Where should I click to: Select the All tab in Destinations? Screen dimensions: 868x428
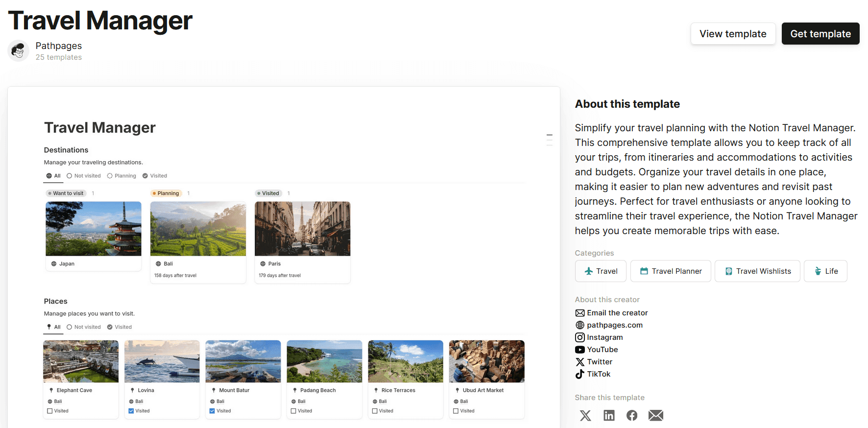53,176
